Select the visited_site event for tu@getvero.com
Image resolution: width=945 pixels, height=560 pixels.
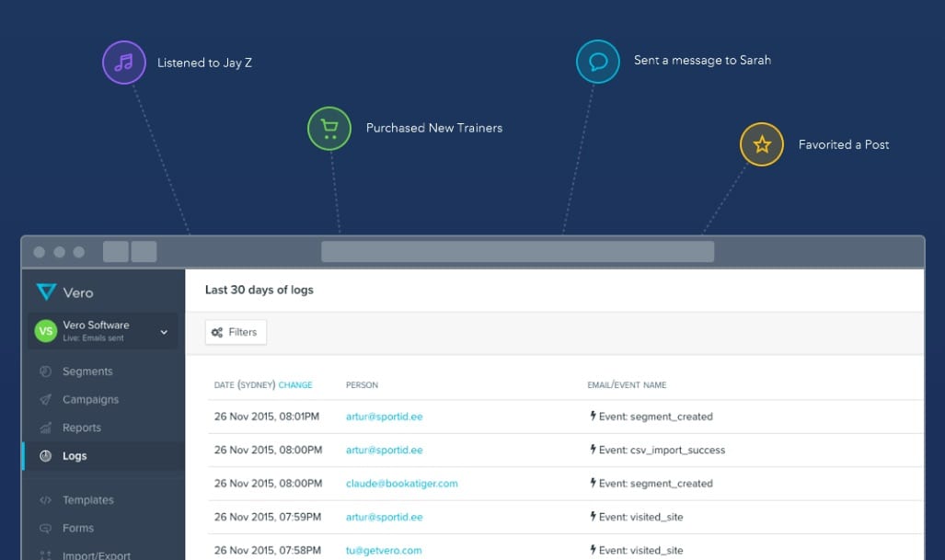pyautogui.click(x=640, y=551)
